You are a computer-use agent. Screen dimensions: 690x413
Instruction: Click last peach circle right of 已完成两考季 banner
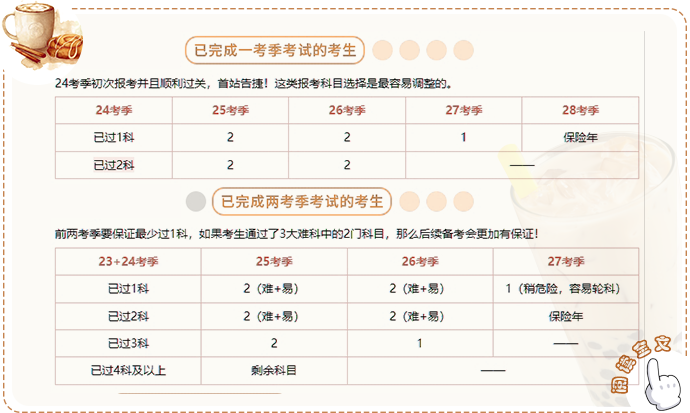click(464, 201)
